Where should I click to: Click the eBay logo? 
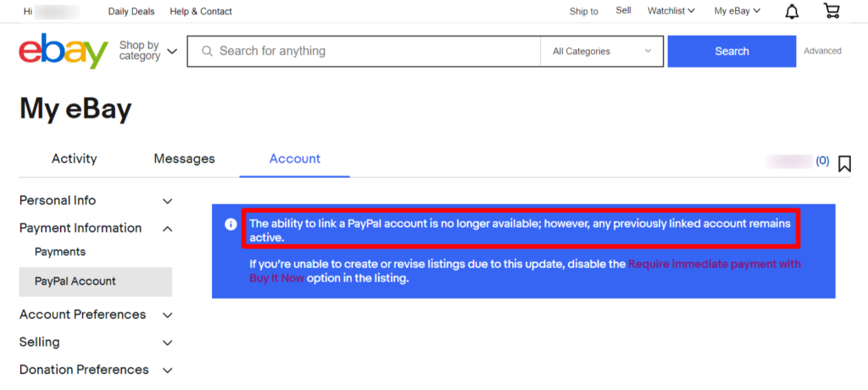point(64,52)
